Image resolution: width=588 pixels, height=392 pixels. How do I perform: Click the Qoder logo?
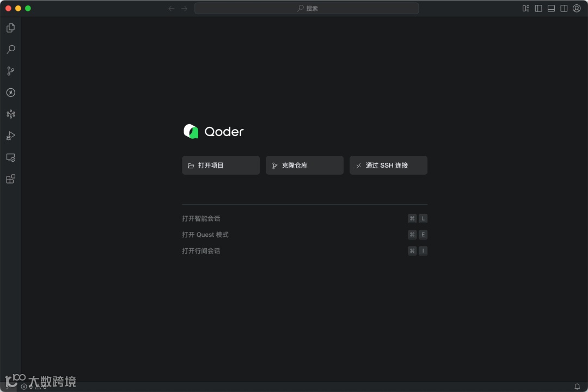click(214, 131)
